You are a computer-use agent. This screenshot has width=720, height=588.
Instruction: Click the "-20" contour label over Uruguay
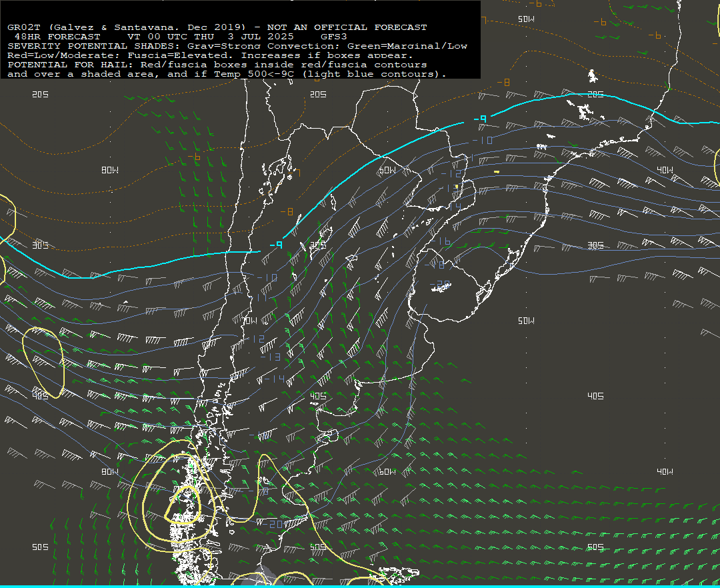tap(441, 285)
